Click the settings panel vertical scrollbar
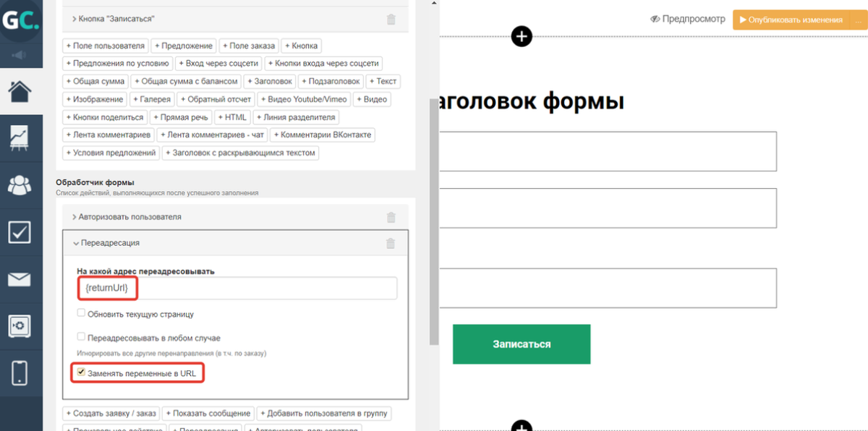The image size is (868, 431). (x=434, y=221)
